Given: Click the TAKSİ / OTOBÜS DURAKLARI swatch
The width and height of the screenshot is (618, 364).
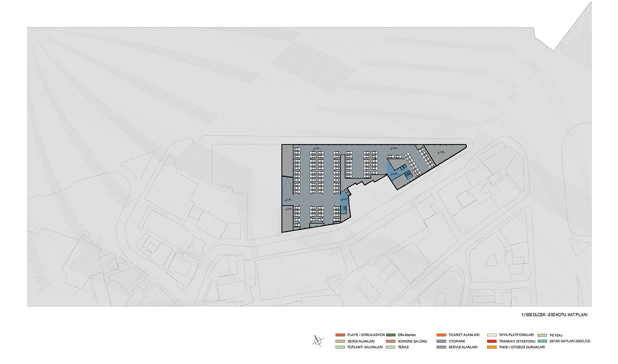Looking at the screenshot, I should point(492,347).
